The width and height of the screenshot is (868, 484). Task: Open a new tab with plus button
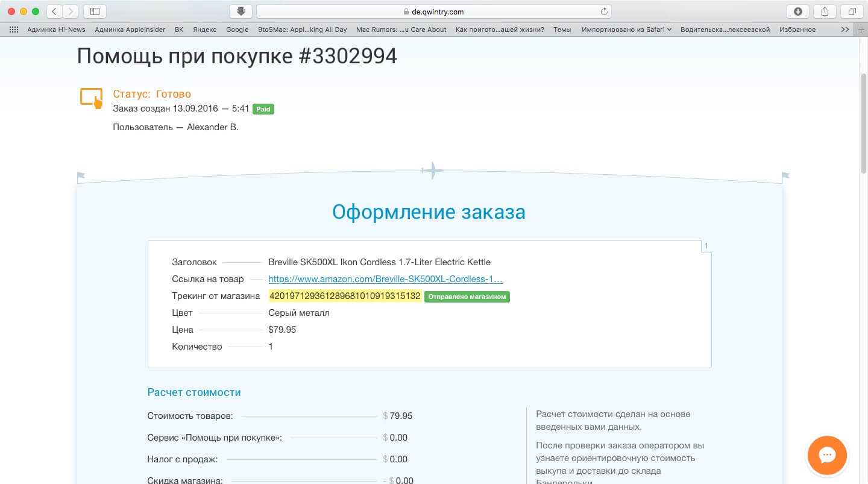(861, 30)
